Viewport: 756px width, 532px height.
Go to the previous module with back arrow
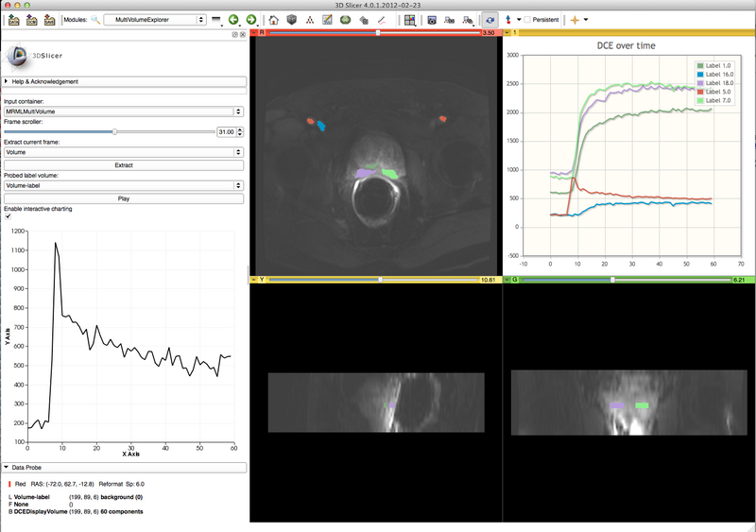click(x=232, y=19)
